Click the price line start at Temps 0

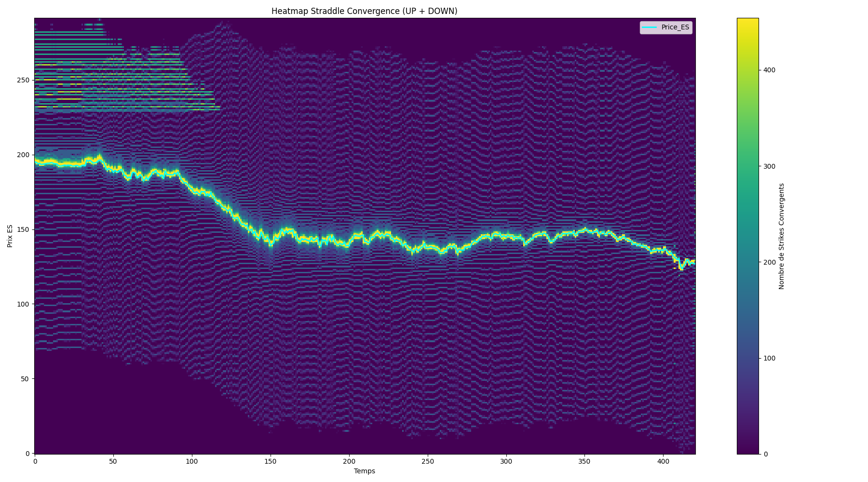coord(35,161)
